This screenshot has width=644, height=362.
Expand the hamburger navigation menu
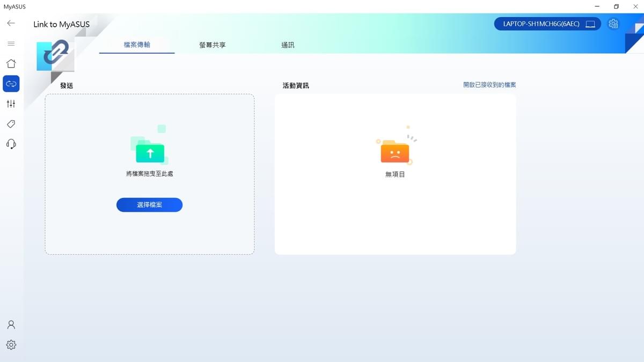click(11, 43)
